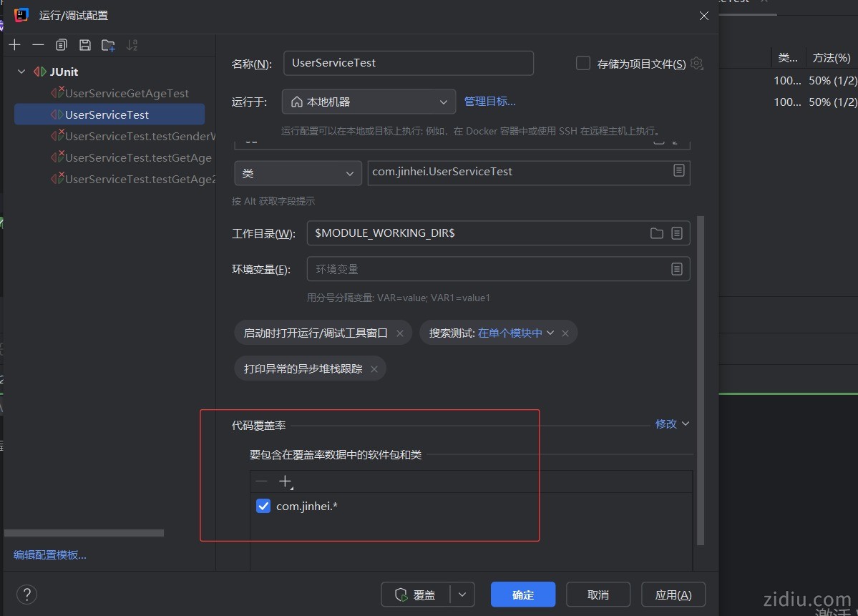858x616 pixels.
Task: Click the Add New Configuration plus icon
Action: pyautogui.click(x=14, y=45)
